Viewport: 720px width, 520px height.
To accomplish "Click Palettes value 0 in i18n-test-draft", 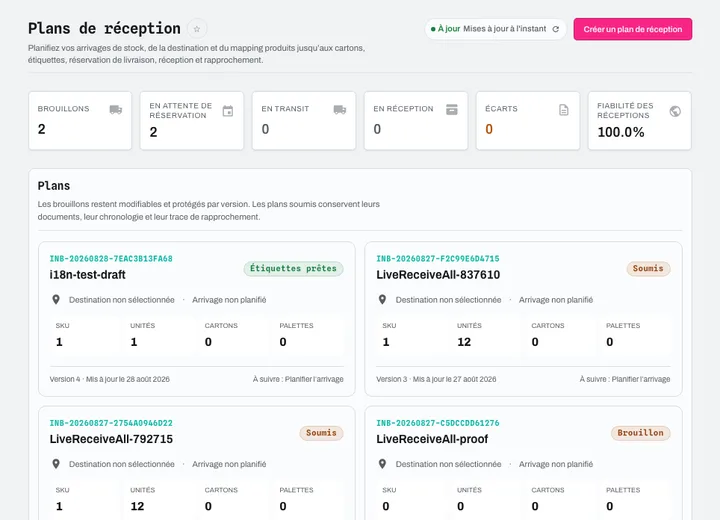I will click(x=283, y=342).
